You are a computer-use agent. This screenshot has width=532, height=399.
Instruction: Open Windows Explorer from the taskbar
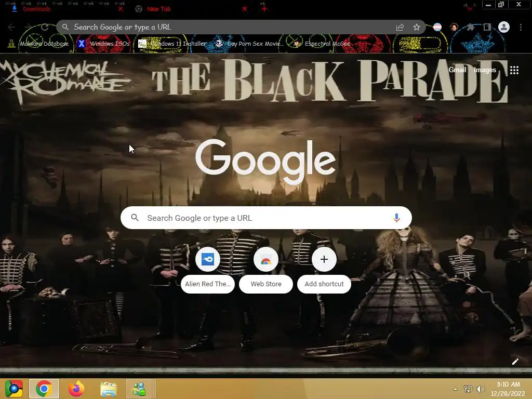point(108,389)
